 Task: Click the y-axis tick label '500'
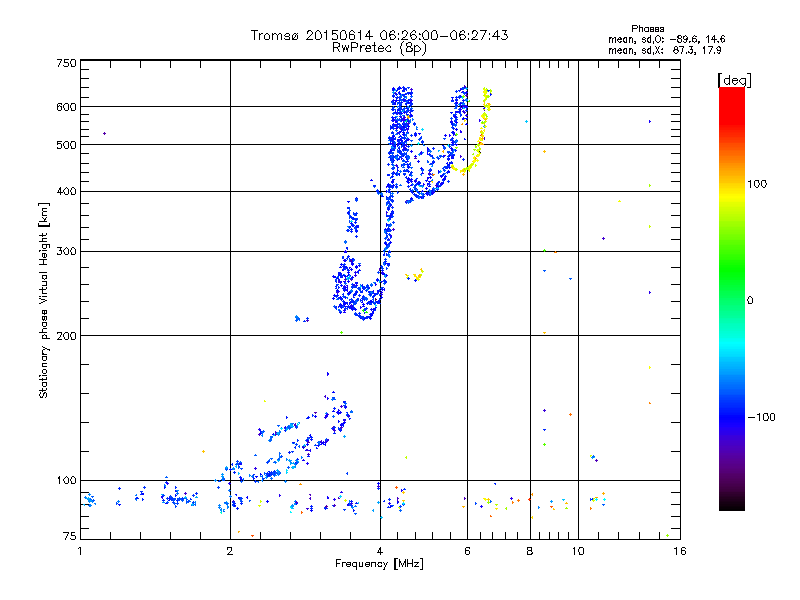click(66, 145)
